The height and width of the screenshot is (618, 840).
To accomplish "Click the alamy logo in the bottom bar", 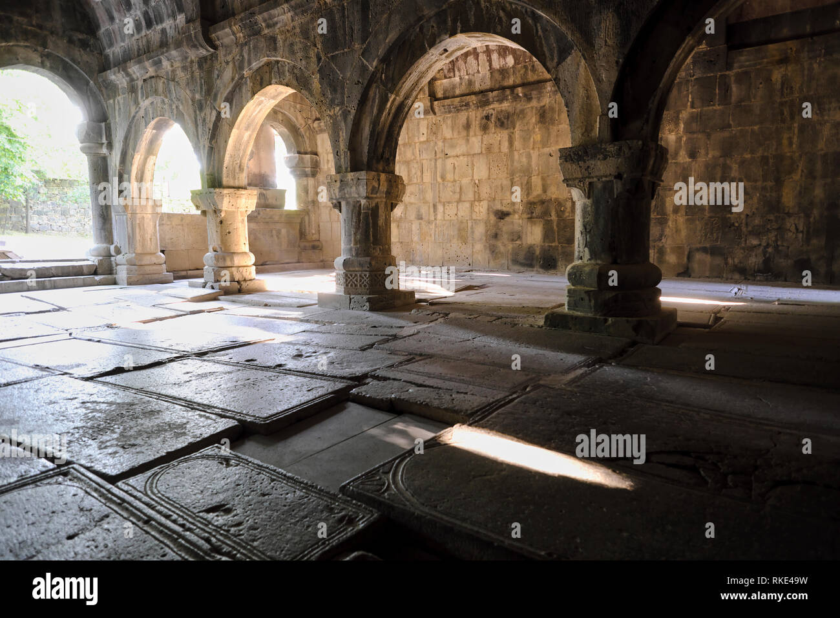I will 65,589.
